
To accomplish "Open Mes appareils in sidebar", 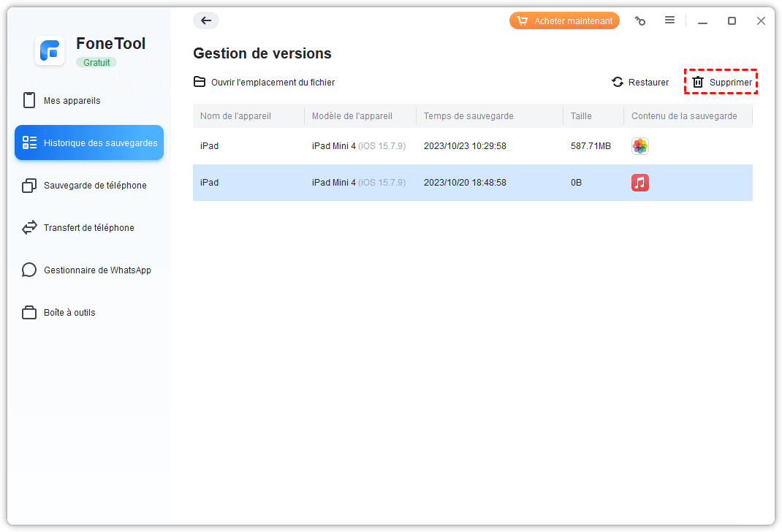I will (72, 101).
